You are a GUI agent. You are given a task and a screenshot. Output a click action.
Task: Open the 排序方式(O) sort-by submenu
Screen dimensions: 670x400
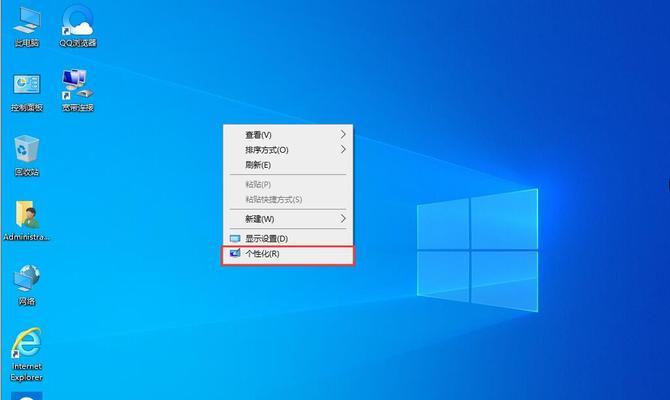click(x=288, y=150)
